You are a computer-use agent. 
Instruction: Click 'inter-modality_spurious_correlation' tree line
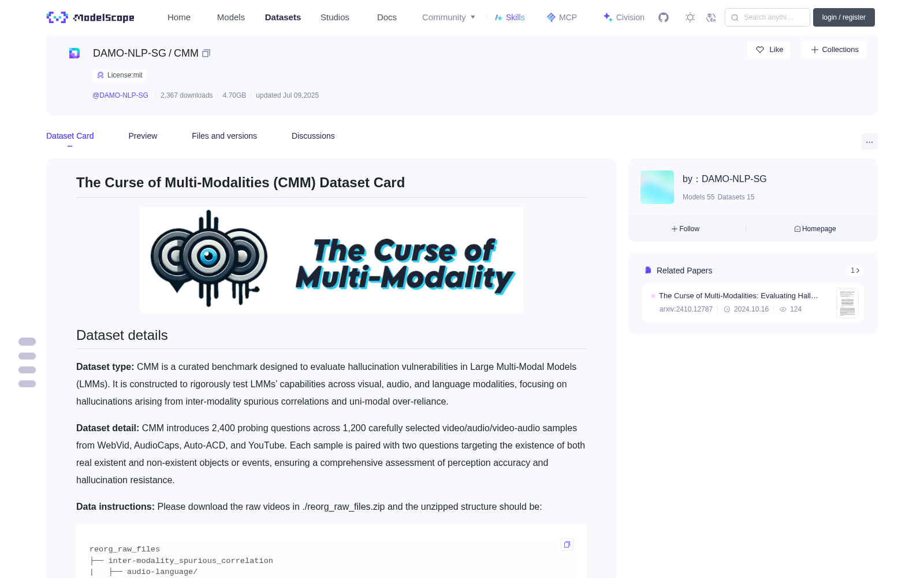191,561
